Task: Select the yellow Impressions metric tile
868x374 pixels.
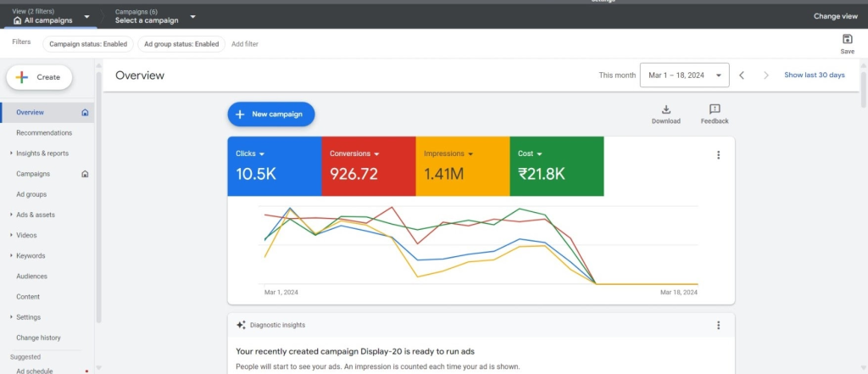Action: [463, 166]
